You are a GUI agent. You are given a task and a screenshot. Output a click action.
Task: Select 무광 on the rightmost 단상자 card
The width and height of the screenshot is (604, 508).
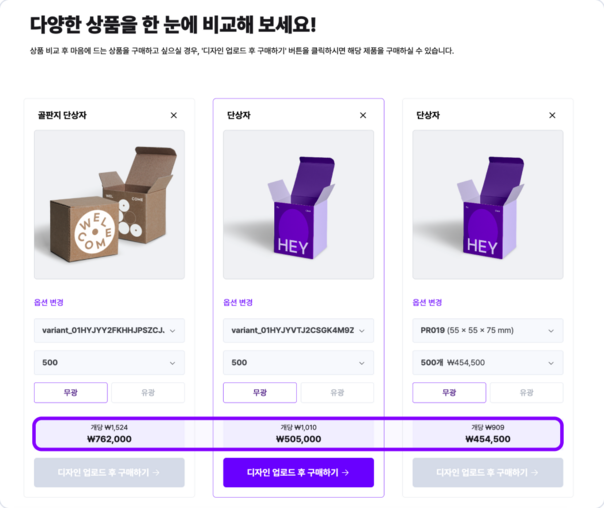click(x=449, y=392)
